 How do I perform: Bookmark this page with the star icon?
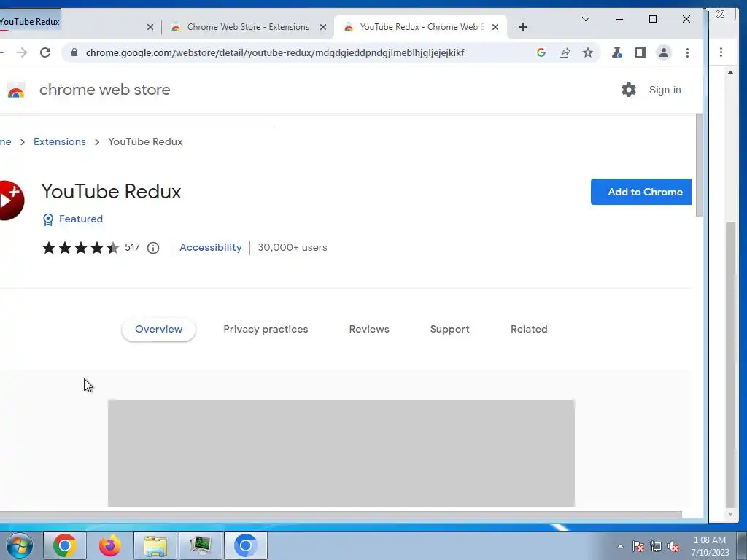588,52
